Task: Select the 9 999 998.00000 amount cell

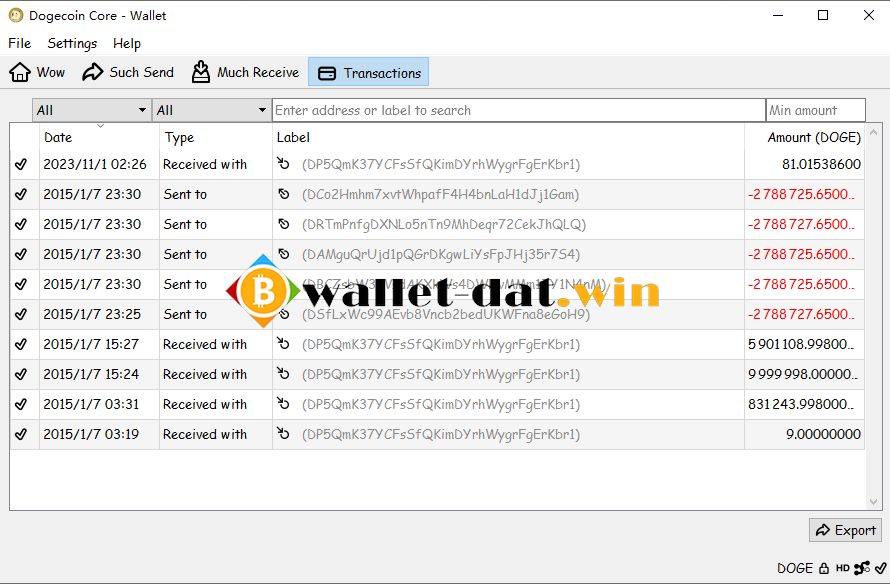Action: click(804, 374)
